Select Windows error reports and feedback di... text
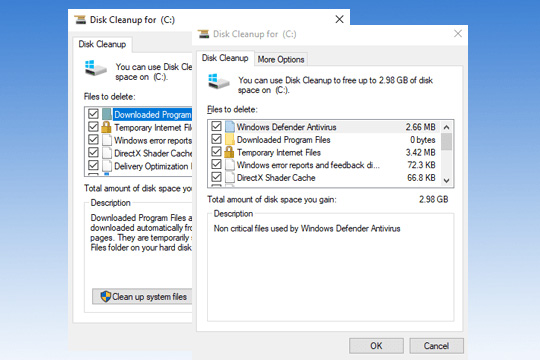The width and height of the screenshot is (540, 360). (x=308, y=165)
